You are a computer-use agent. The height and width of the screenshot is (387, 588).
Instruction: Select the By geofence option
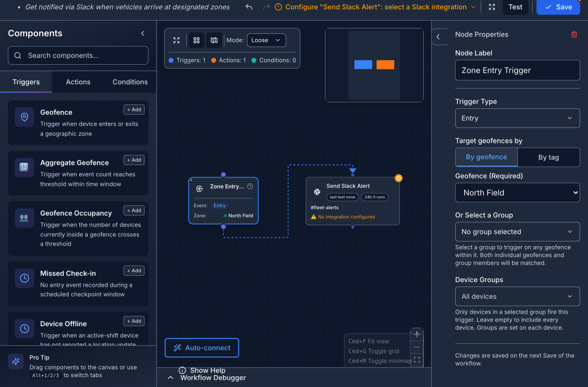[487, 157]
